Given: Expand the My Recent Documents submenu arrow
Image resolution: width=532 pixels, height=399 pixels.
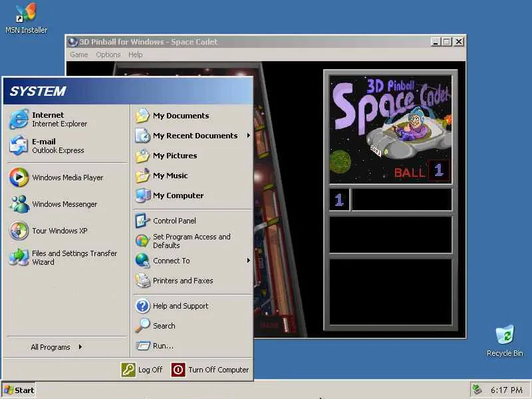Looking at the screenshot, I should pyautogui.click(x=248, y=136).
